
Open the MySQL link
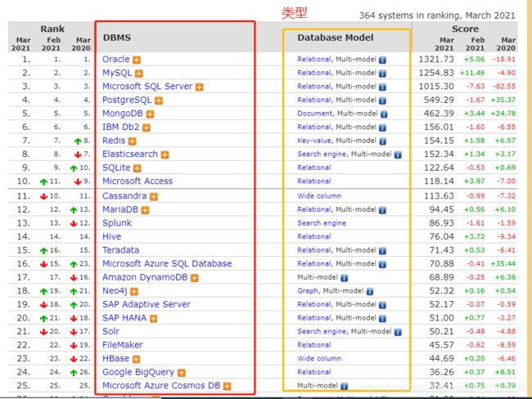pyautogui.click(x=117, y=73)
